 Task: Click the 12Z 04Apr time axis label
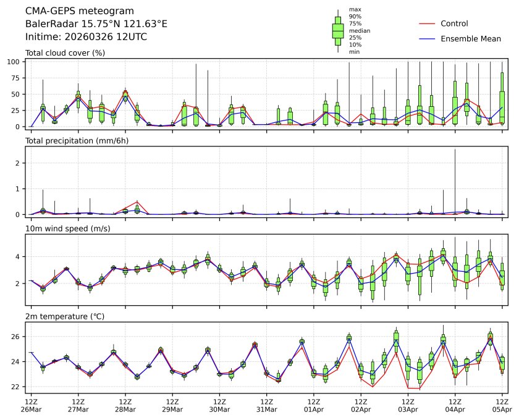[x=455, y=405]
